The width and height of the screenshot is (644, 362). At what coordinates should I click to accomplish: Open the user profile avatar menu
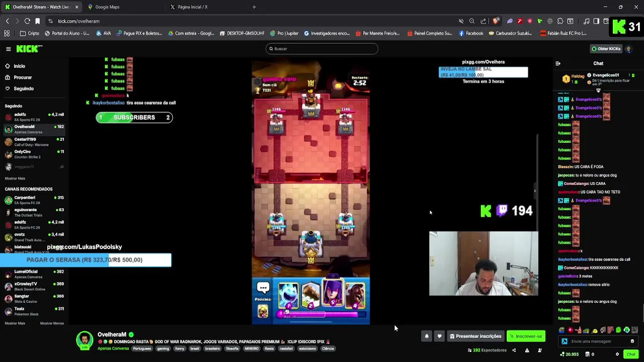pos(628,49)
